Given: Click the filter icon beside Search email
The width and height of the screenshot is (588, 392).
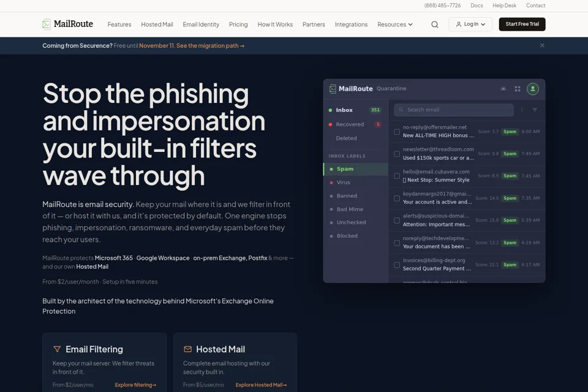Looking at the screenshot, I should (535, 110).
